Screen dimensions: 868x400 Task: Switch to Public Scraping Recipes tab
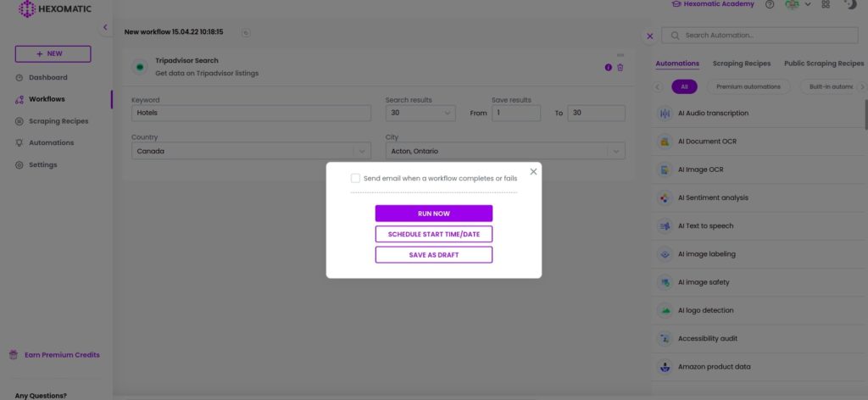pyautogui.click(x=824, y=64)
